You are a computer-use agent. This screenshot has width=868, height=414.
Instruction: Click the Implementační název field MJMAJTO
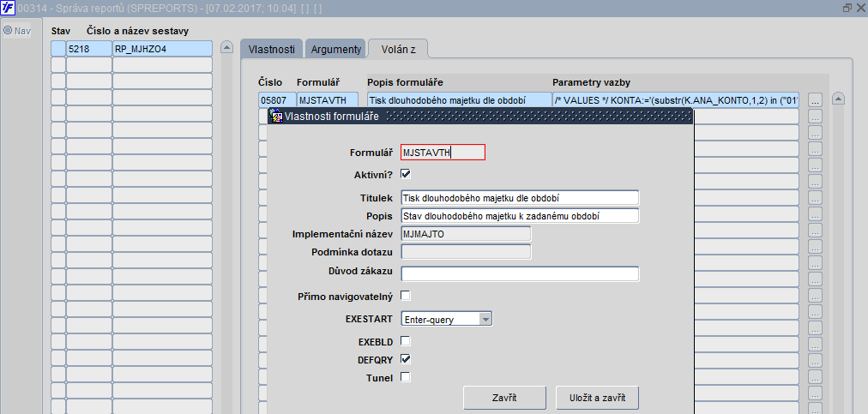pyautogui.click(x=466, y=234)
